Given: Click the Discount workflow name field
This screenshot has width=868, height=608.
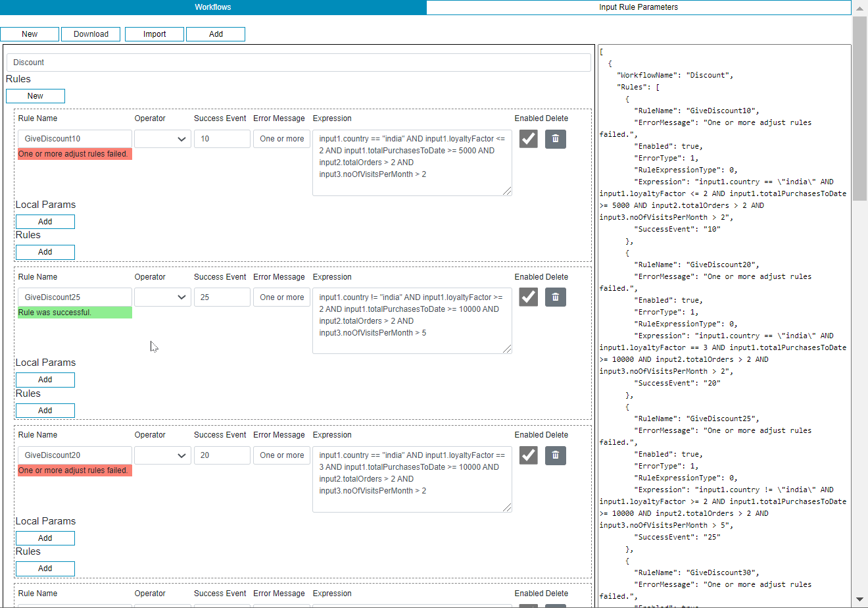Looking at the screenshot, I should (x=299, y=63).
